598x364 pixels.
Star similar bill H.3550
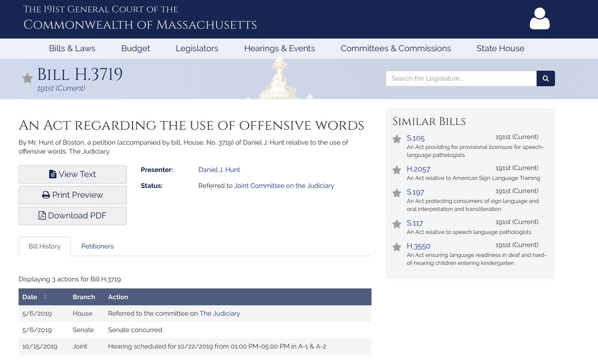click(x=397, y=246)
